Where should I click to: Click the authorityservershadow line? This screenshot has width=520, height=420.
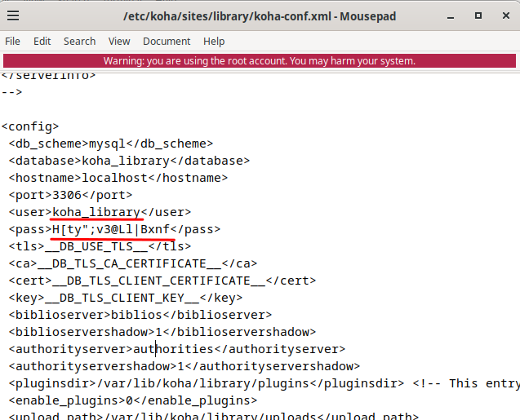pos(184,366)
